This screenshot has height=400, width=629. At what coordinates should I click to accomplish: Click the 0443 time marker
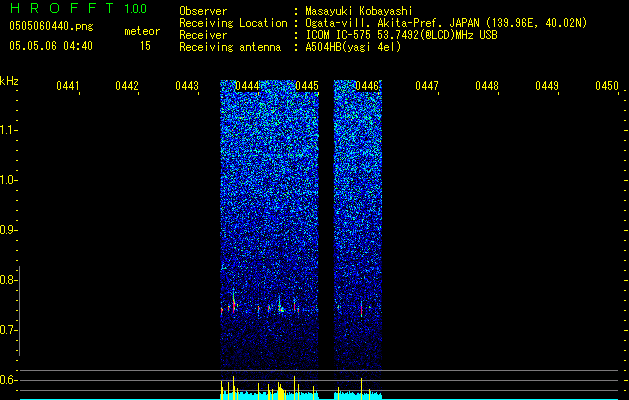187,86
